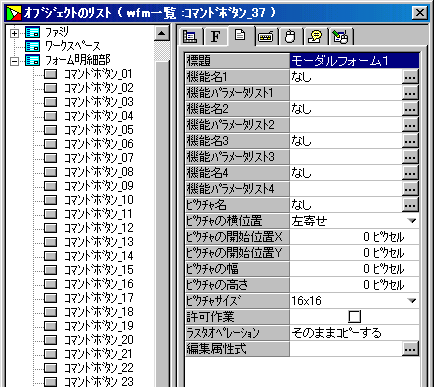Collapse the フォーム明細部 tree node

pos(14,61)
